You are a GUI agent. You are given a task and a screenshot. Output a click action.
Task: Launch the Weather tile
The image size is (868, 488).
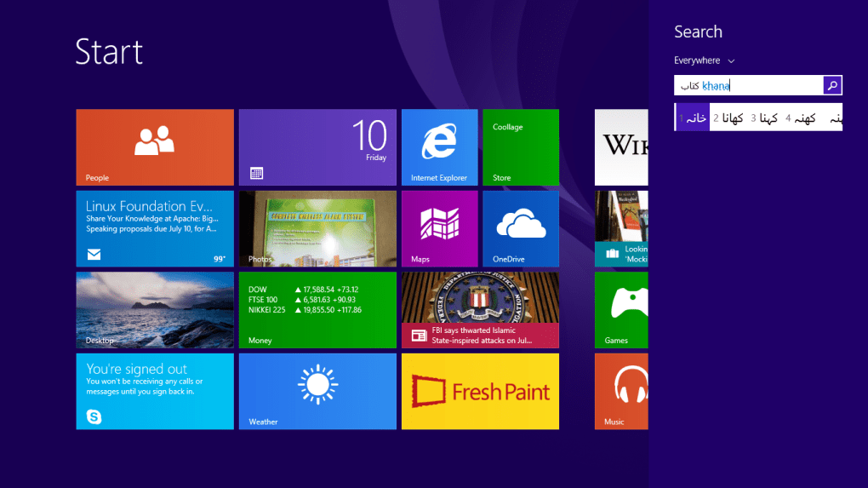(x=317, y=391)
